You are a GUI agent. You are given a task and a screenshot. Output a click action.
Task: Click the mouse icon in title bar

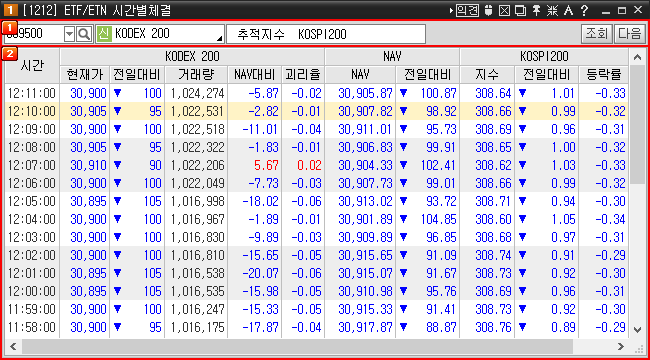coord(488,10)
